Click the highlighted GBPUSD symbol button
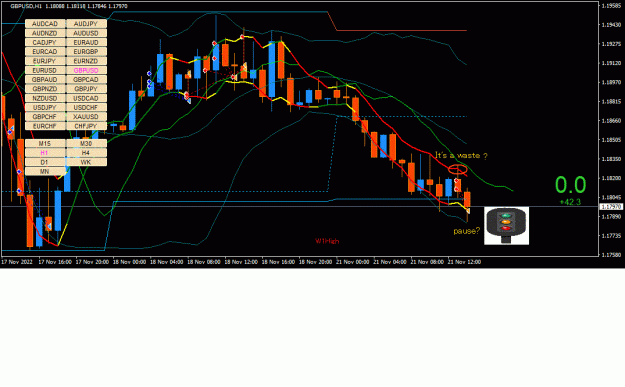 (86, 70)
